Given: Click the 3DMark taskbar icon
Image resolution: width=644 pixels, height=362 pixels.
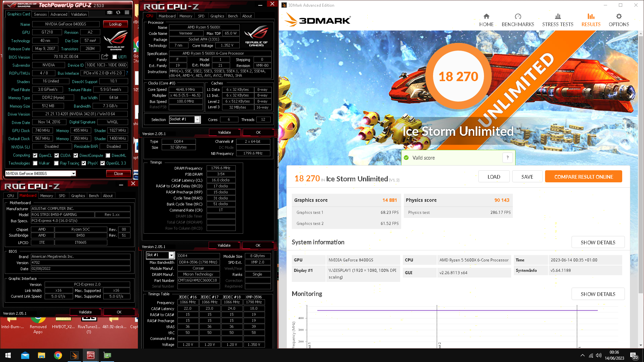Looking at the screenshot, I should (x=74, y=355).
